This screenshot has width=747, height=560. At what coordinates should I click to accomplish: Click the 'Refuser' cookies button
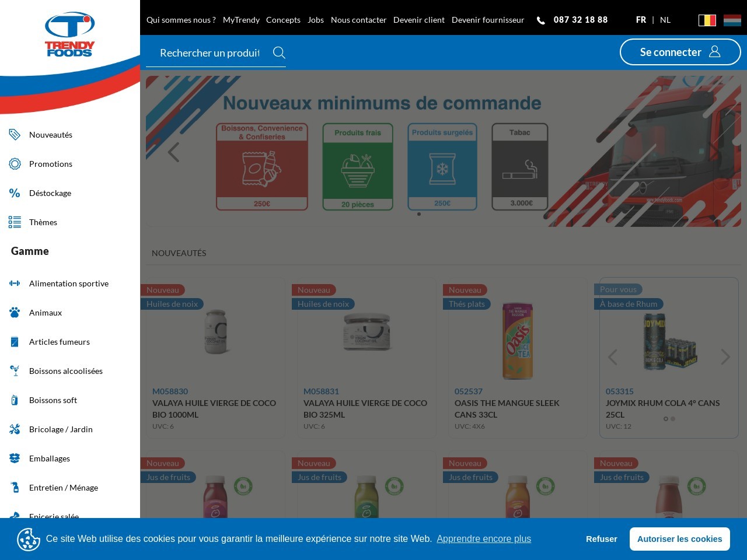pyautogui.click(x=602, y=539)
